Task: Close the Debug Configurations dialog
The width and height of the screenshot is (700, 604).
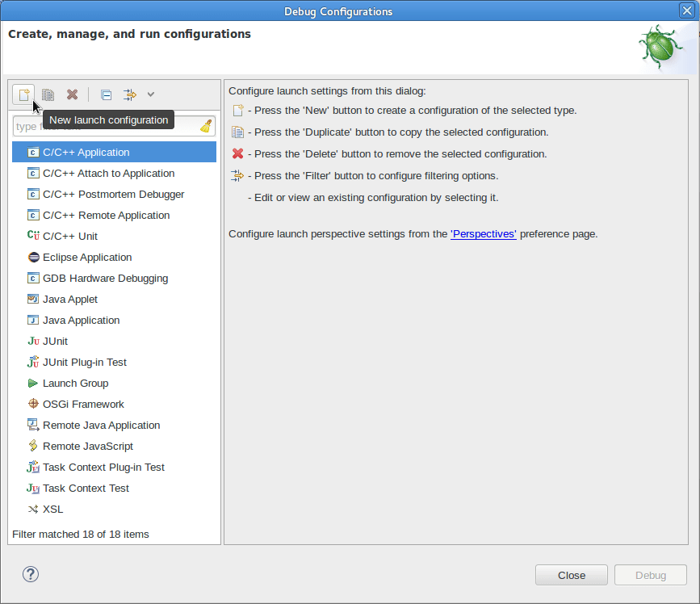Action: pos(571,574)
